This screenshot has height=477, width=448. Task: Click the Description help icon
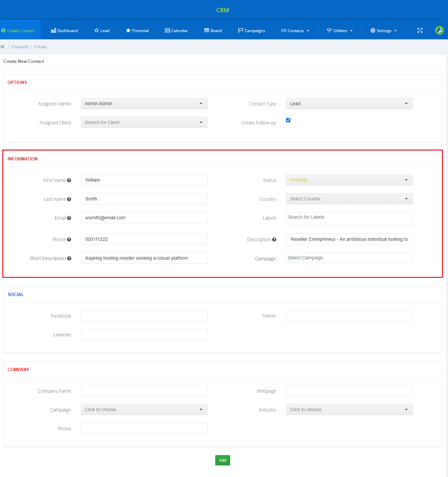click(274, 239)
